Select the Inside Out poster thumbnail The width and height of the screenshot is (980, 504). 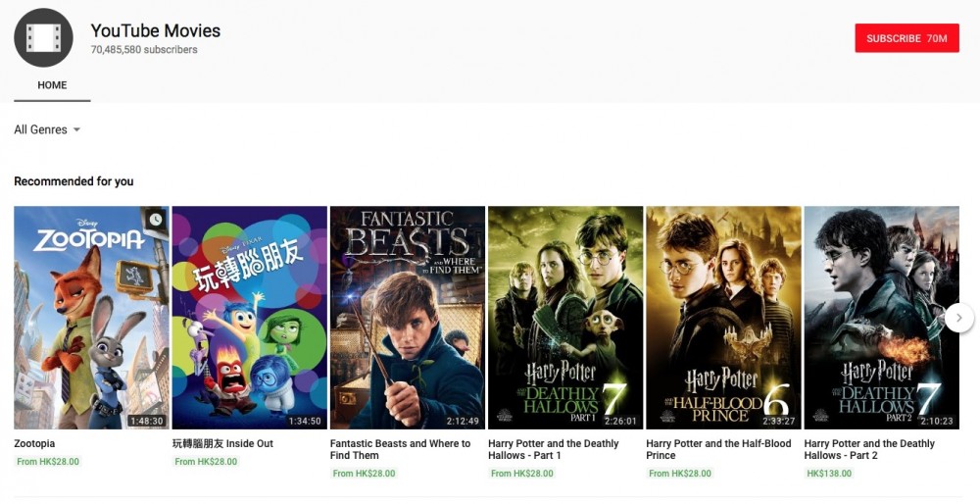coord(249,317)
